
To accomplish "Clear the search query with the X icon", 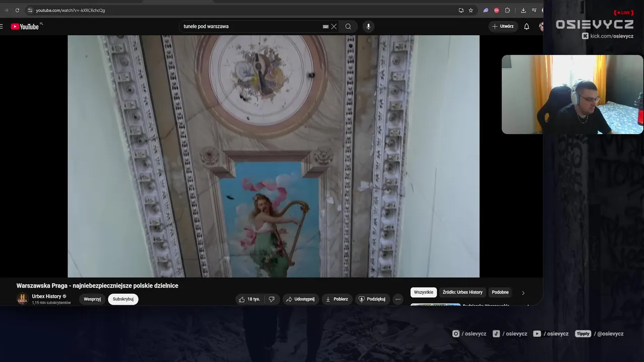I will click(x=334, y=27).
